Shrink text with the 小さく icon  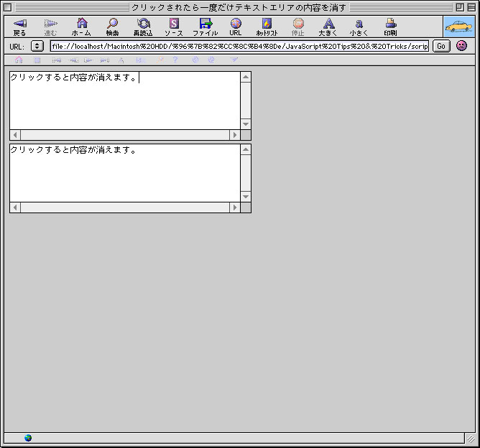[359, 27]
